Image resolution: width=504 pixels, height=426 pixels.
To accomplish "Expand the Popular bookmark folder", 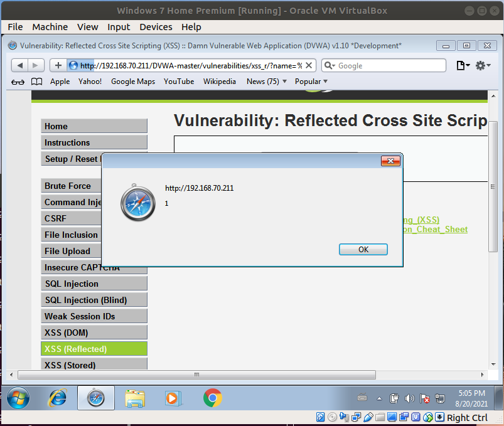I will coord(311,82).
